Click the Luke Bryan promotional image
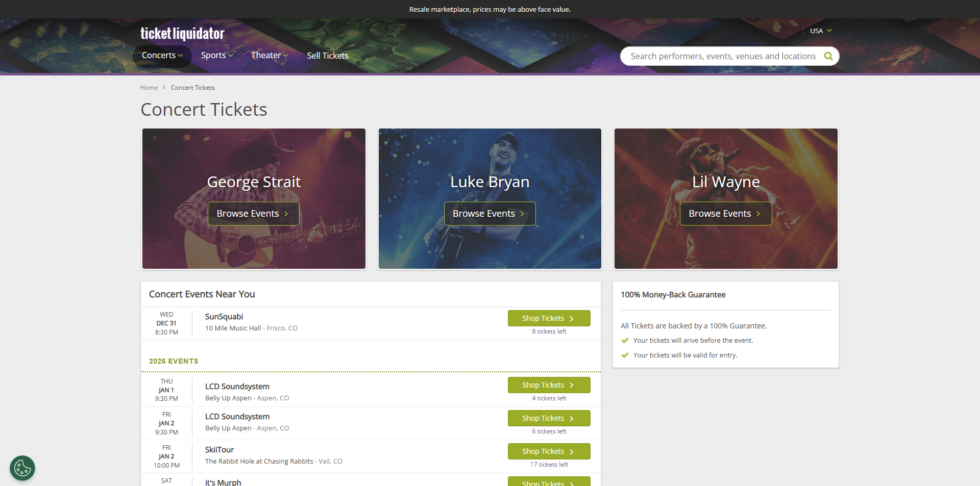980x486 pixels. 489,153
